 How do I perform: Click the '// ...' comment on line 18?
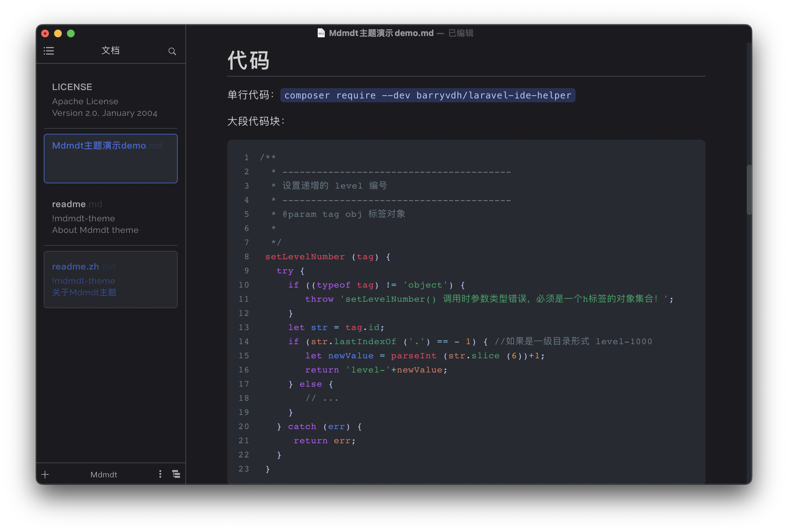pos(322,398)
